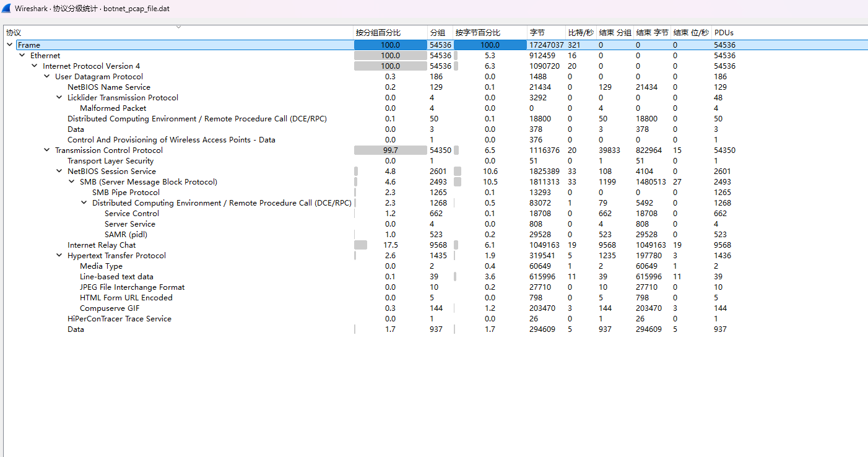868x457 pixels.
Task: Sort by the 协议 column header
Action: click(x=178, y=32)
